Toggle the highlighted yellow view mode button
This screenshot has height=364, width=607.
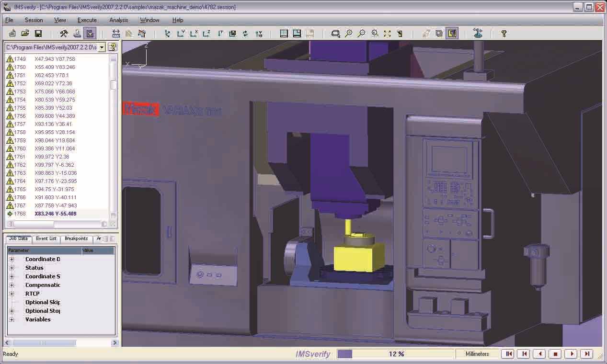coord(452,34)
